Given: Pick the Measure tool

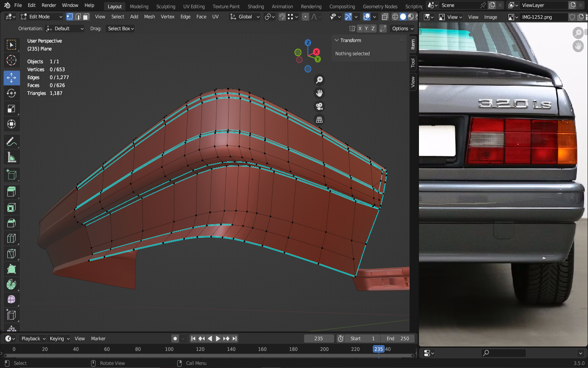Looking at the screenshot, I should [11, 157].
